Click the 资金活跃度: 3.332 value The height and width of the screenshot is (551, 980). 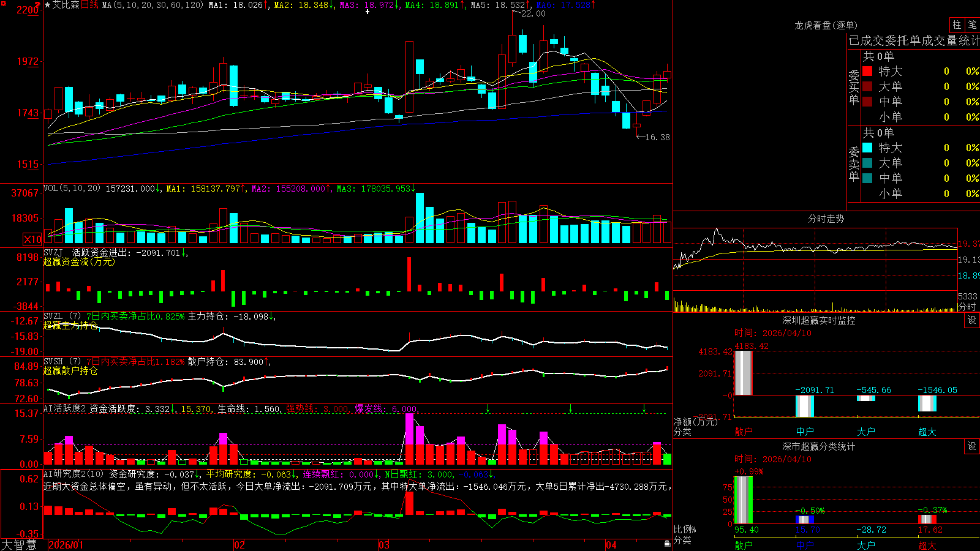point(132,408)
